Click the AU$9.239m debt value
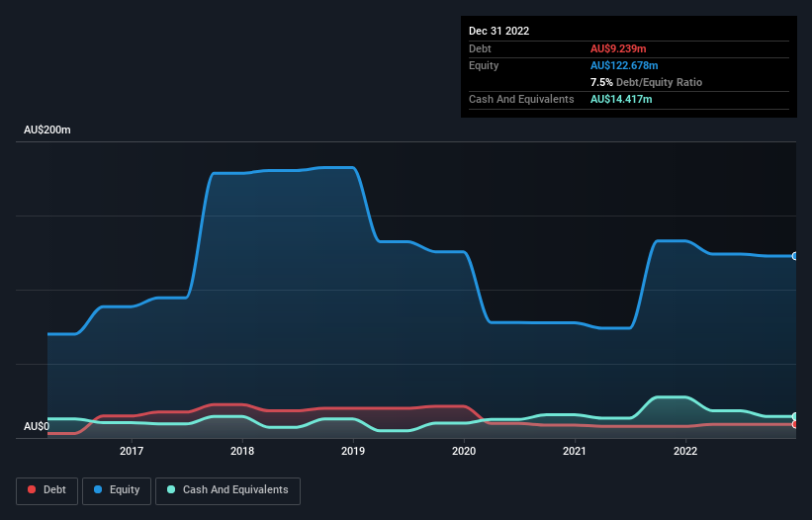This screenshot has height=520, width=812. coord(618,48)
